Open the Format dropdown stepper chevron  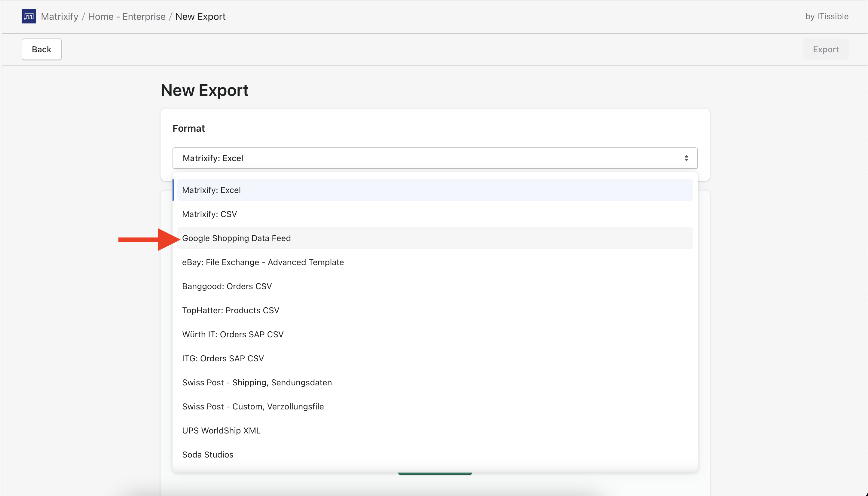686,158
